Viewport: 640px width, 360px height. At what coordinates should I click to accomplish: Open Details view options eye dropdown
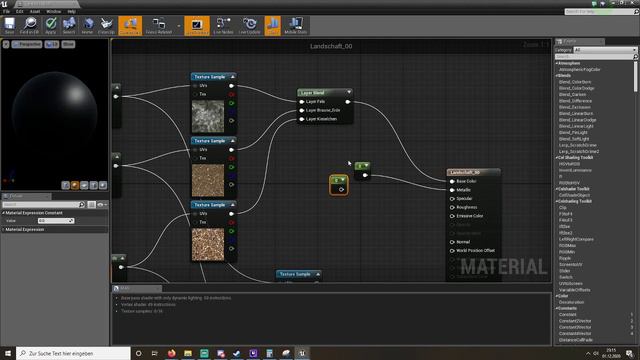(x=102, y=204)
